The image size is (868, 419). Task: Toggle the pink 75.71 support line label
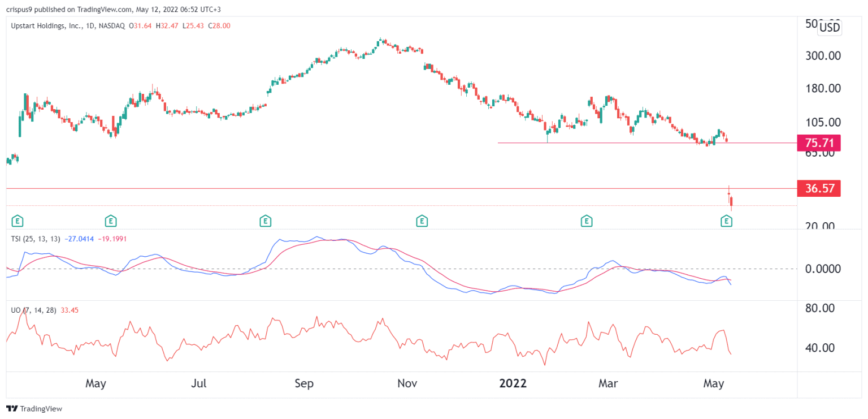[x=818, y=143]
